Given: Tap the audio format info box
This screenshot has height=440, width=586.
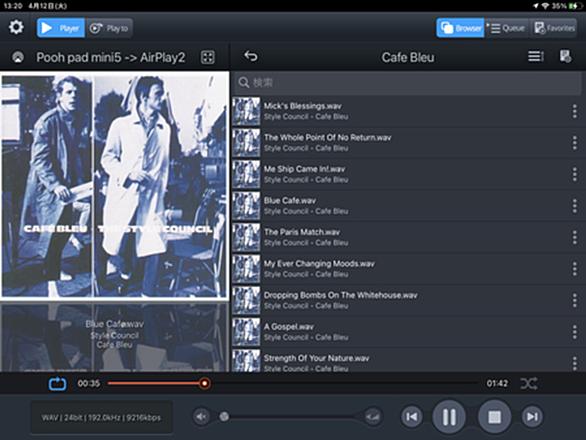Looking at the screenshot, I should click(101, 418).
